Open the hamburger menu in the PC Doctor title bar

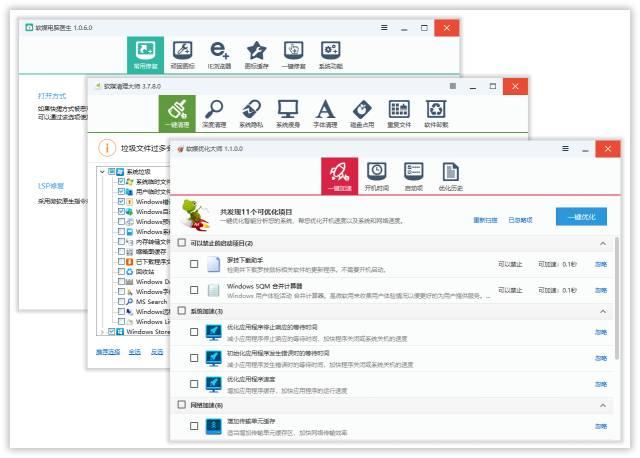(x=384, y=28)
